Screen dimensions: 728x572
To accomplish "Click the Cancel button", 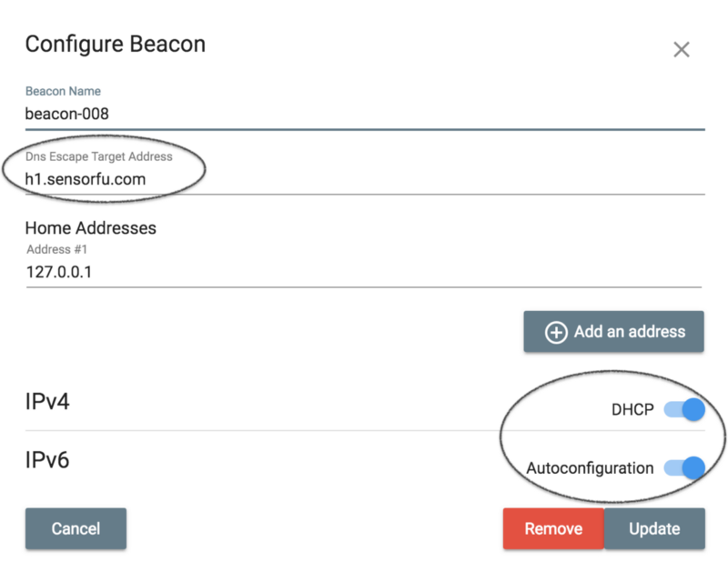I will coord(76,528).
